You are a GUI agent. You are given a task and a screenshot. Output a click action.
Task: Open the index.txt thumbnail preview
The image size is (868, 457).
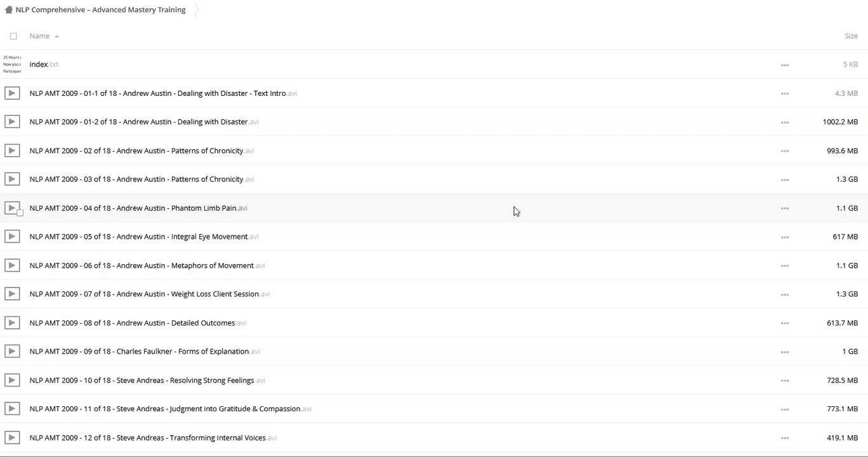[12, 64]
